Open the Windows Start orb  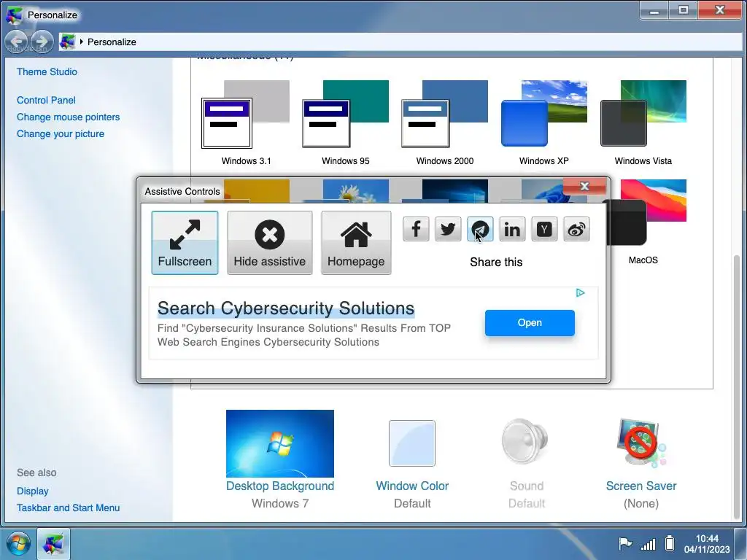tap(18, 544)
